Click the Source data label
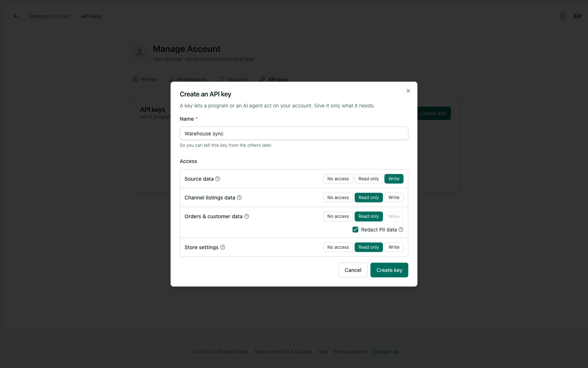 pos(199,179)
